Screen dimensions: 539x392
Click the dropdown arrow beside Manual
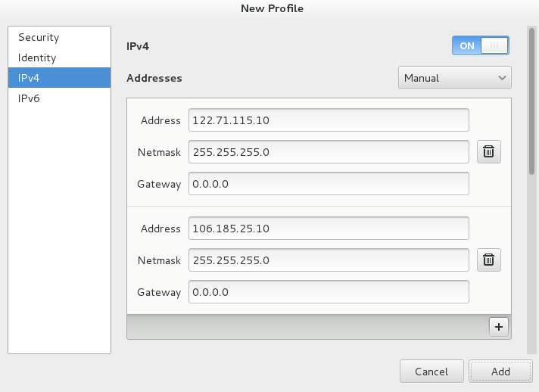pos(501,78)
